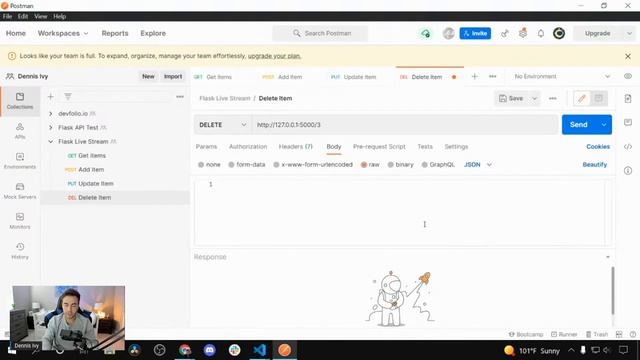Image resolution: width=640 pixels, height=360 pixels.
Task: Click the New button
Action: click(148, 76)
